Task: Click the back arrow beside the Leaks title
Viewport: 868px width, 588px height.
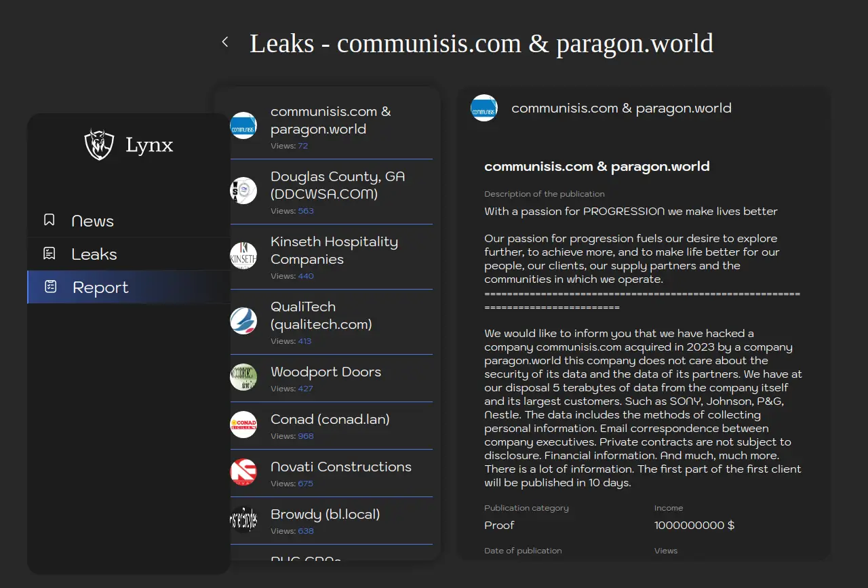Action: 225,42
